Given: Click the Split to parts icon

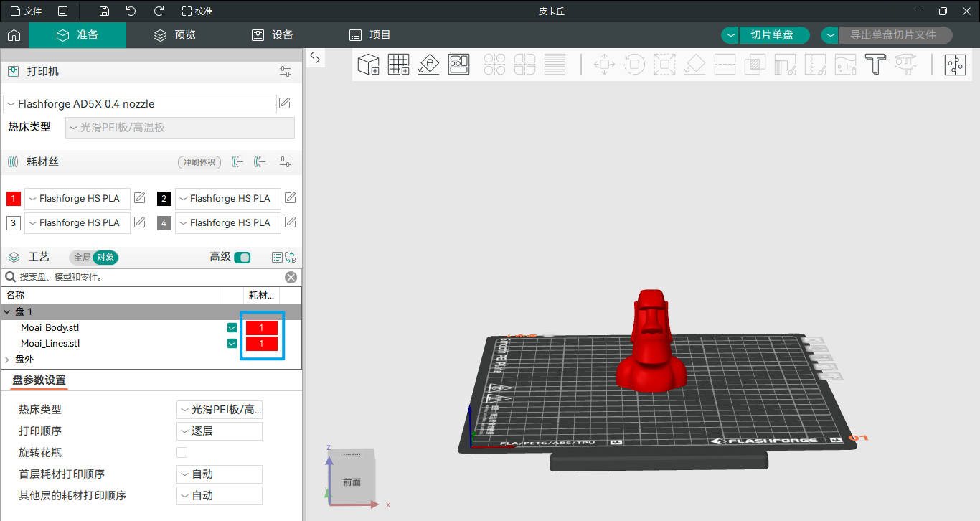Looking at the screenshot, I should click(525, 65).
